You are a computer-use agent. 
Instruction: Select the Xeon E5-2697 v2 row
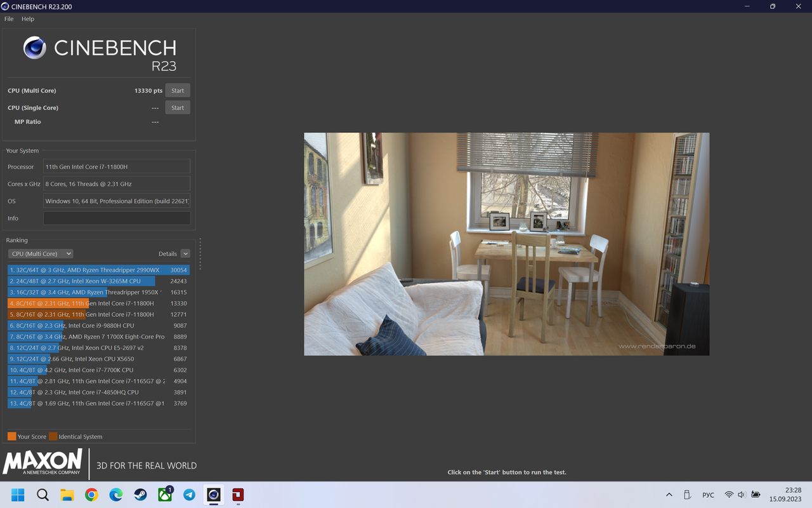(x=98, y=348)
